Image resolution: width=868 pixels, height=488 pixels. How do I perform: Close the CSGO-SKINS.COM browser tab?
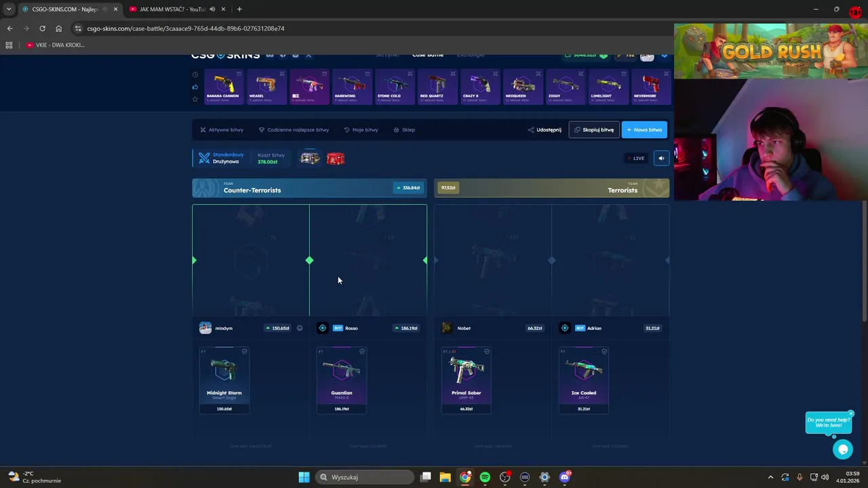pyautogui.click(x=115, y=9)
